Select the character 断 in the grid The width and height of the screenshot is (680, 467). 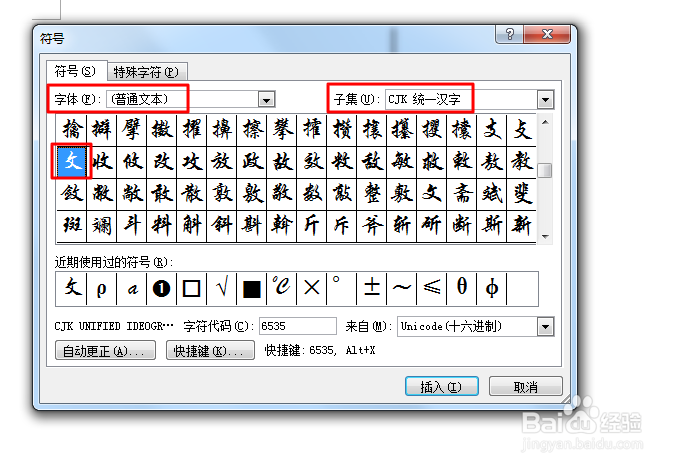461,226
